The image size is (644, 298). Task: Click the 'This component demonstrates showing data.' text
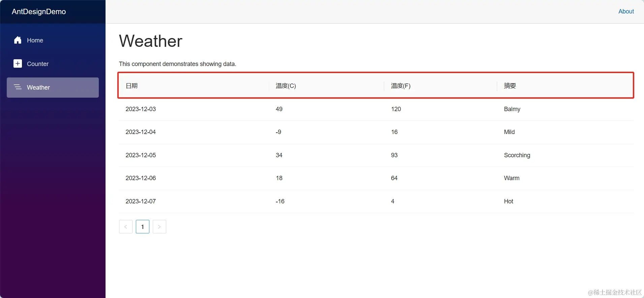[177, 64]
